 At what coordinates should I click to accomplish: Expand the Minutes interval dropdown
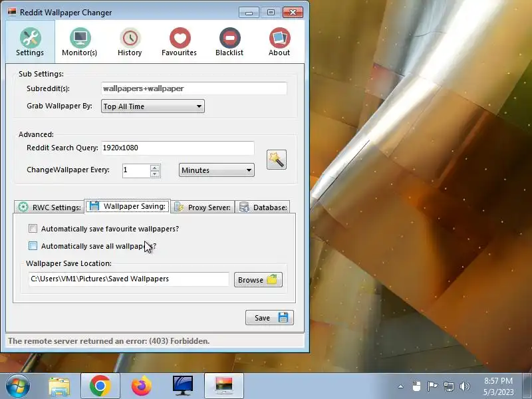coord(217,170)
